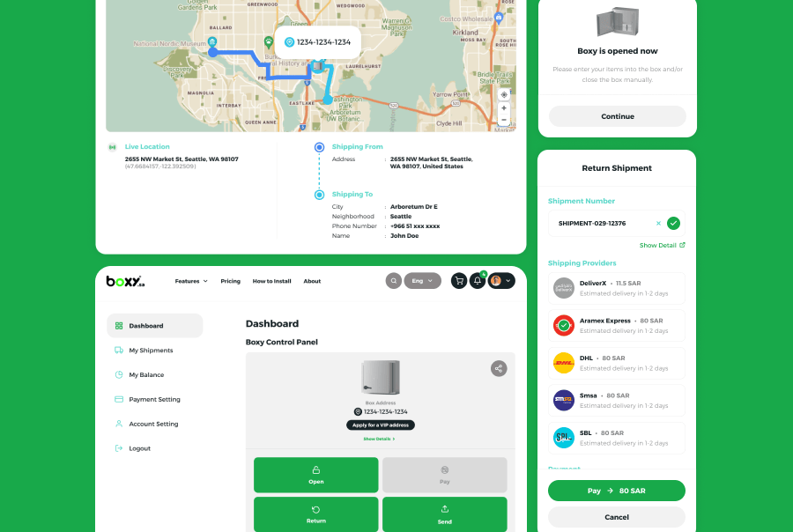793x532 pixels.
Task: Select DHL shipping provider
Action: (x=616, y=363)
